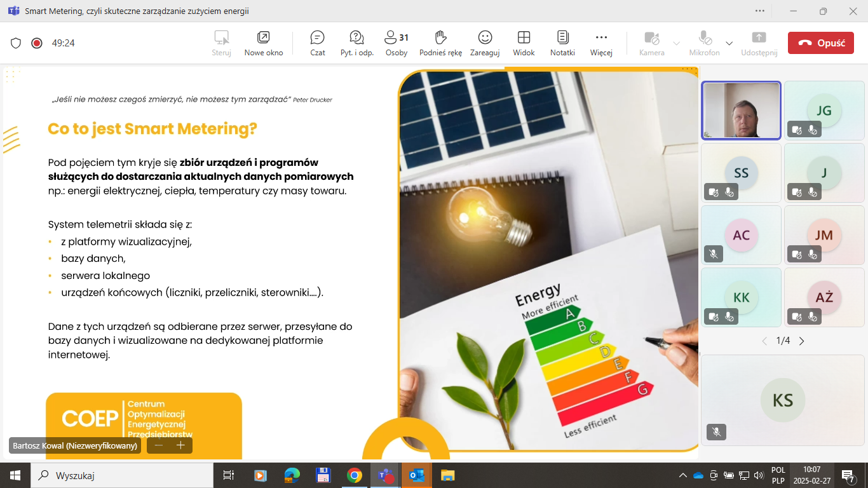Viewport: 868px width, 488px height.
Task: Open the Więcej more options menu
Action: 601,43
